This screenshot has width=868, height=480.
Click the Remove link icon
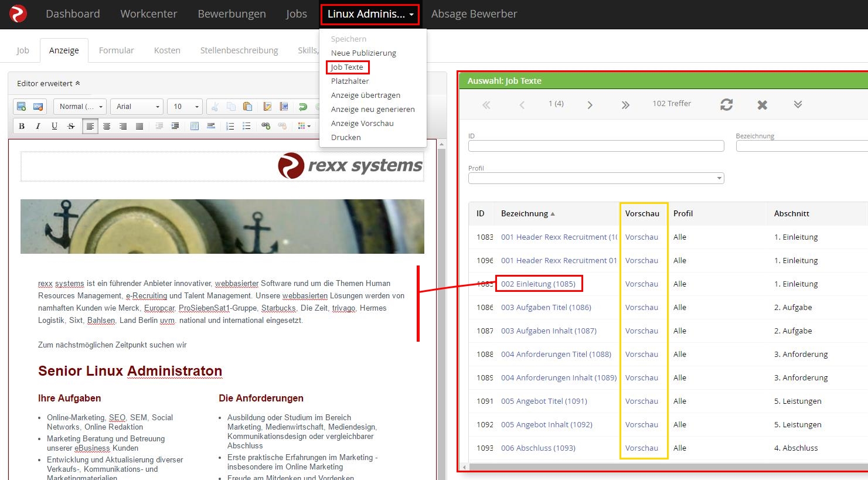click(x=282, y=126)
